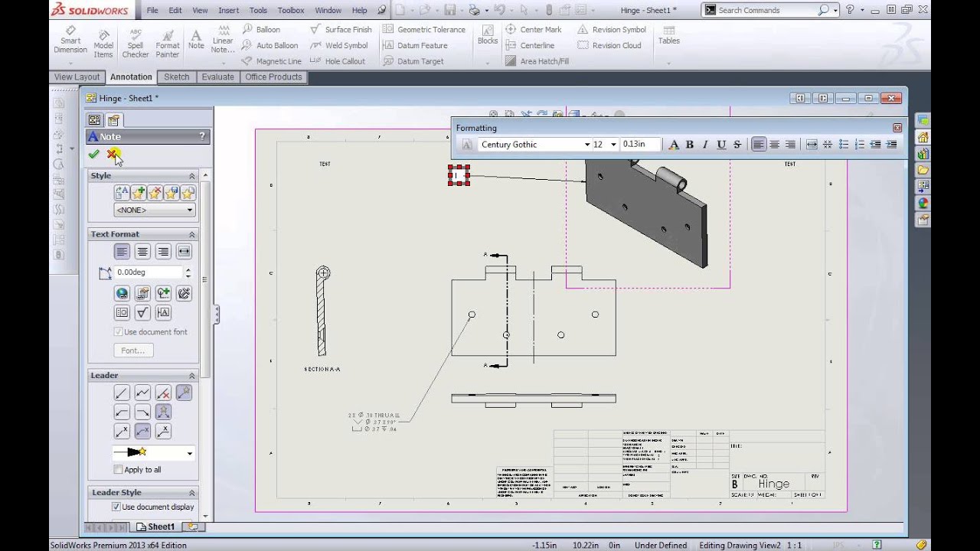
Task: Select the Smart Dimension tool
Action: (x=70, y=41)
